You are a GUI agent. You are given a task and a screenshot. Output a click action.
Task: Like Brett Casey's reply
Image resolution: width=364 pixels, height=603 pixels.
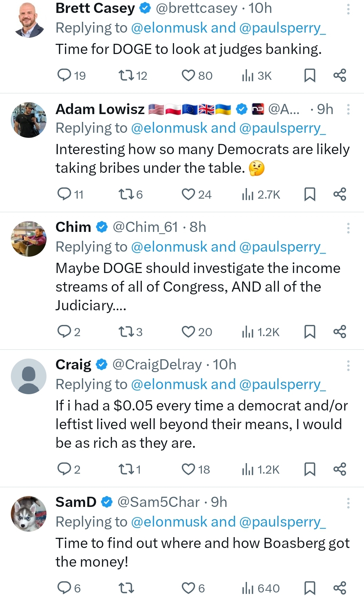tap(188, 75)
